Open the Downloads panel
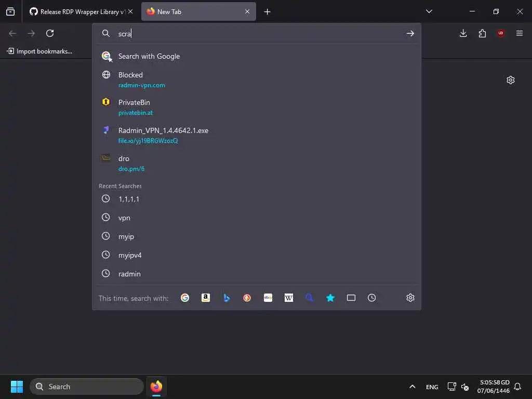532x399 pixels. point(463,33)
